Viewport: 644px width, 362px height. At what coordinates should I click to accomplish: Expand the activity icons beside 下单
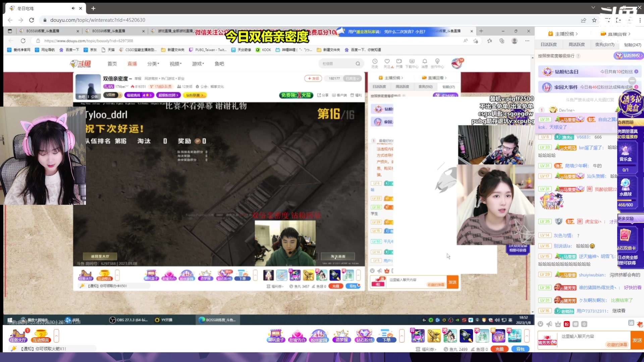point(402,336)
